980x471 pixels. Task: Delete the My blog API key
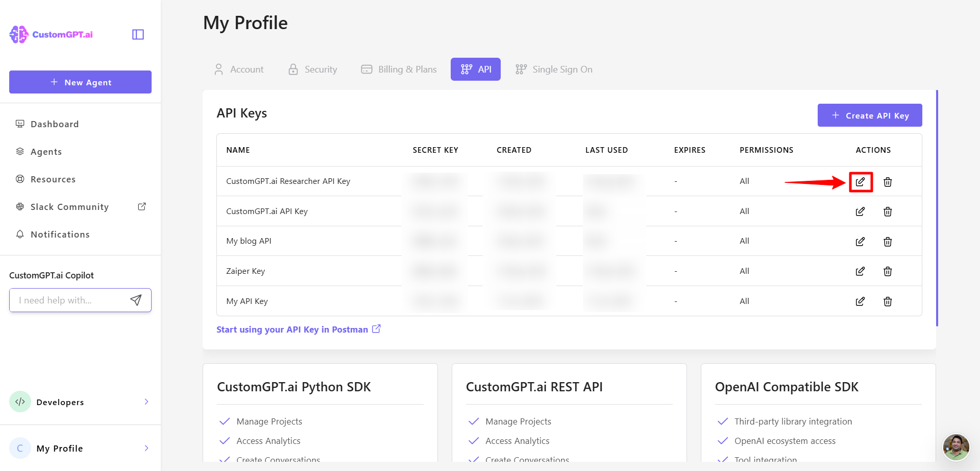(888, 242)
